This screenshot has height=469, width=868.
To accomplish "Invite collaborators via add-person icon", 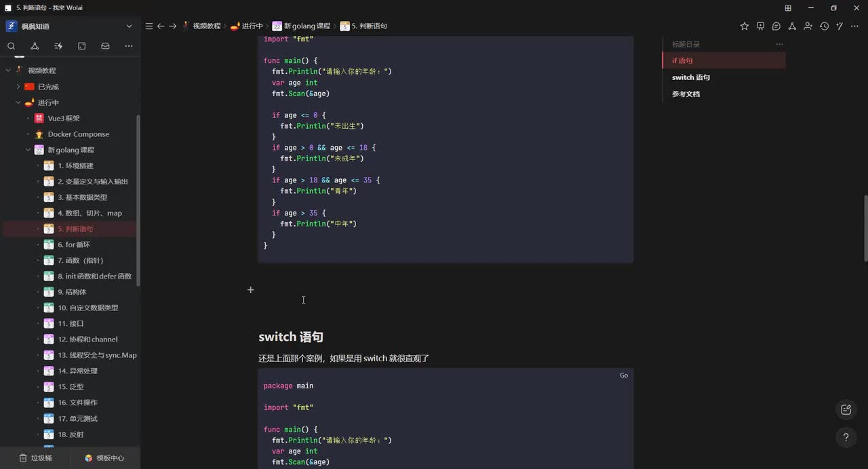I will [808, 26].
